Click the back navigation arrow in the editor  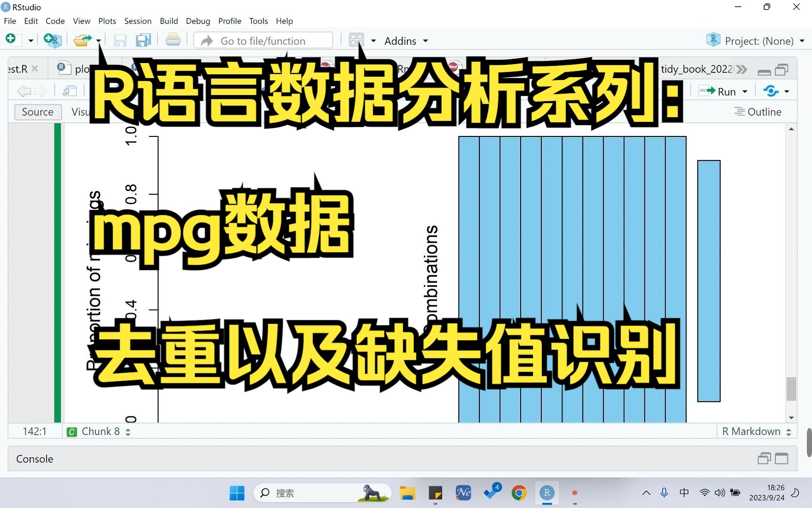pos(23,91)
